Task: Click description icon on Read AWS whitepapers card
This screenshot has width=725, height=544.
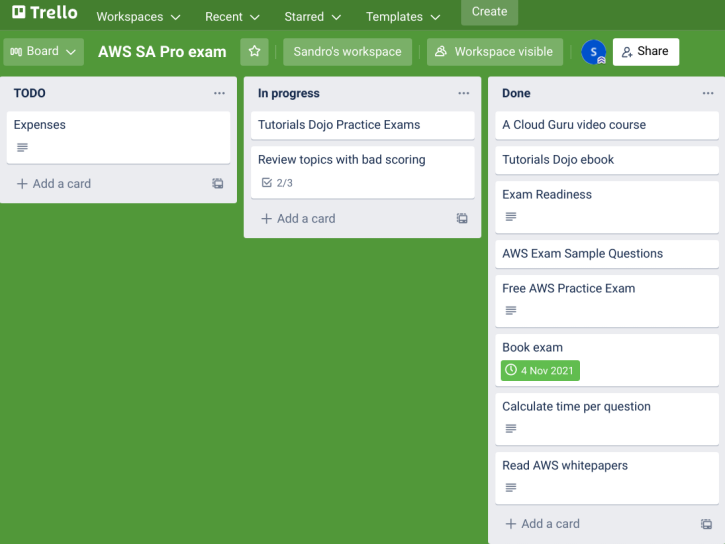Action: (x=510, y=487)
